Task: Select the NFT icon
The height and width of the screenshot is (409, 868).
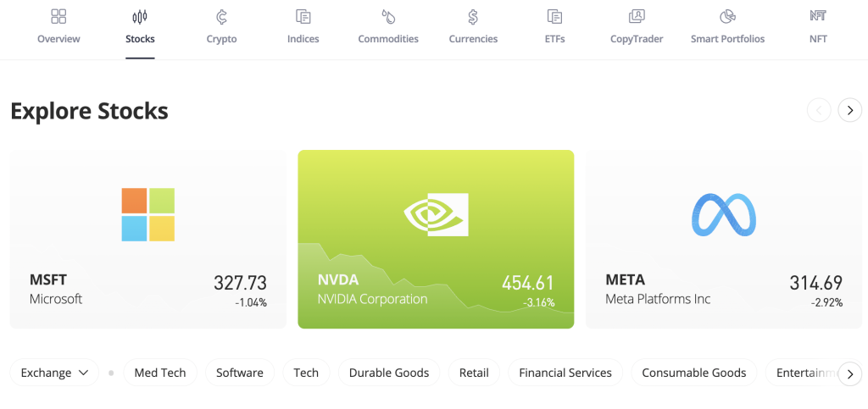Action: click(818, 16)
